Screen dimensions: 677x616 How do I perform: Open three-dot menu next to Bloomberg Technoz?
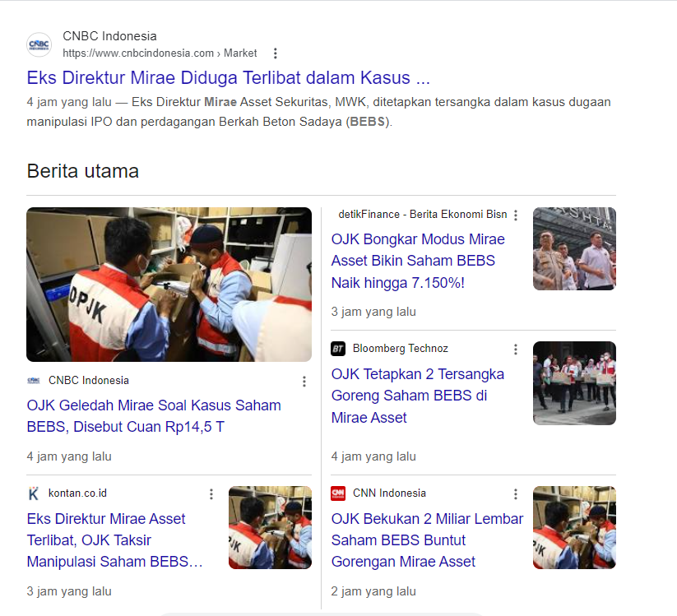click(516, 350)
